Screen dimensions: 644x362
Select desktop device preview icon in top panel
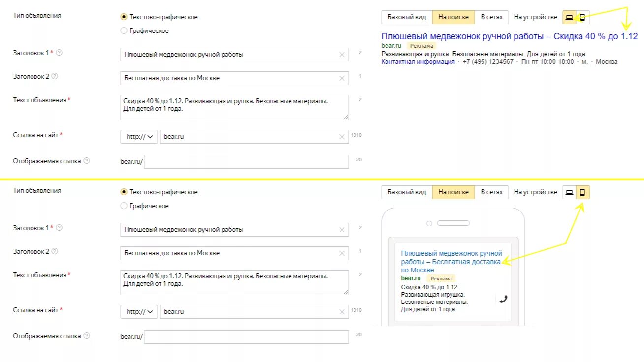570,17
